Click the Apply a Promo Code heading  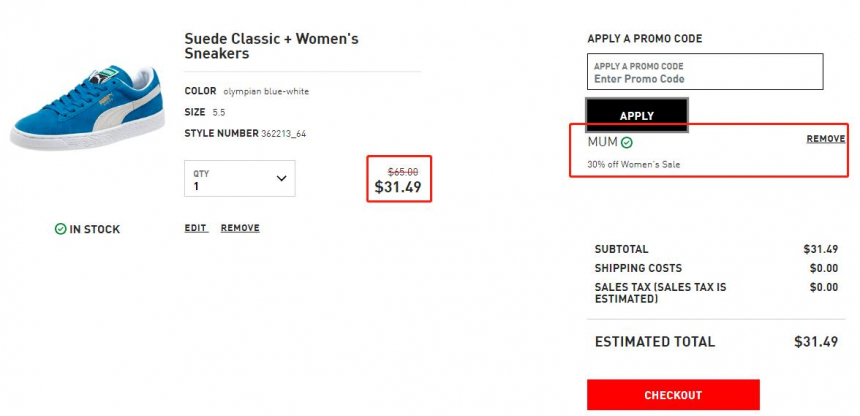pyautogui.click(x=644, y=38)
